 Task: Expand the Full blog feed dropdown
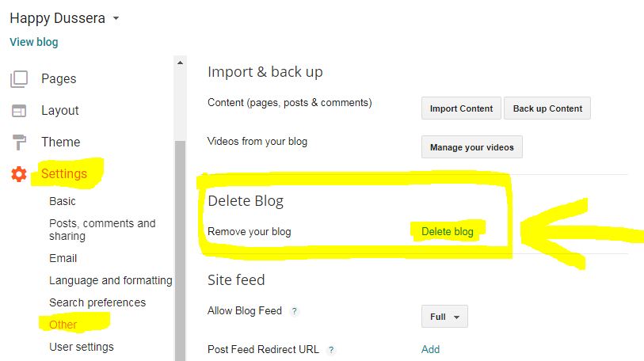click(444, 317)
